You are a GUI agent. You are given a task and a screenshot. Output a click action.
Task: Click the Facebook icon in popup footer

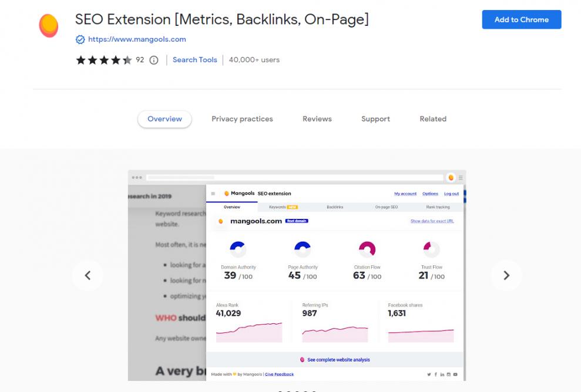click(436, 374)
